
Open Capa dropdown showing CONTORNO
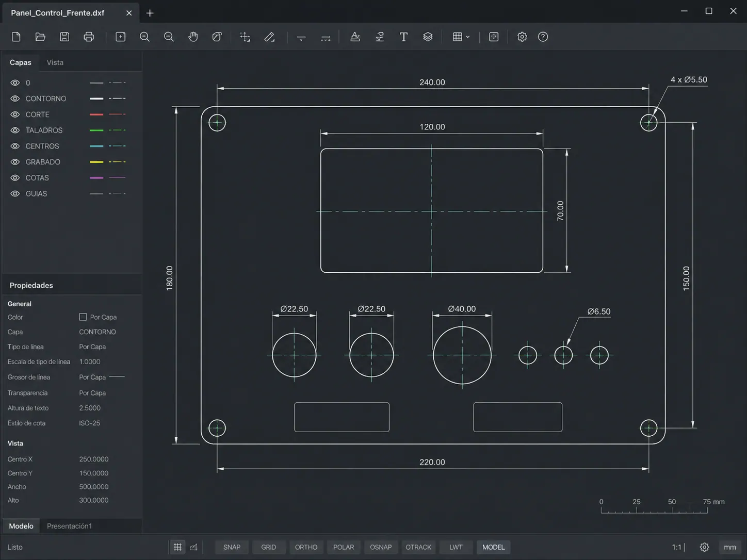(98, 332)
